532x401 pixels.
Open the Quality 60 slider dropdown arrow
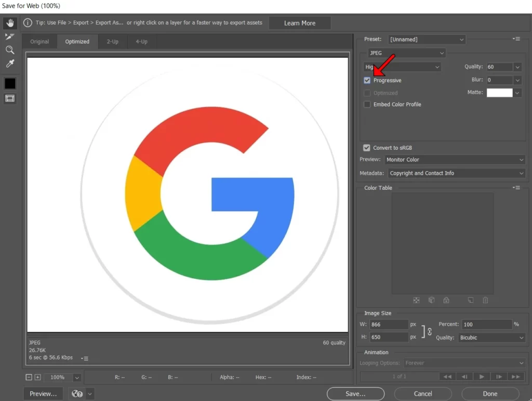[x=517, y=67]
